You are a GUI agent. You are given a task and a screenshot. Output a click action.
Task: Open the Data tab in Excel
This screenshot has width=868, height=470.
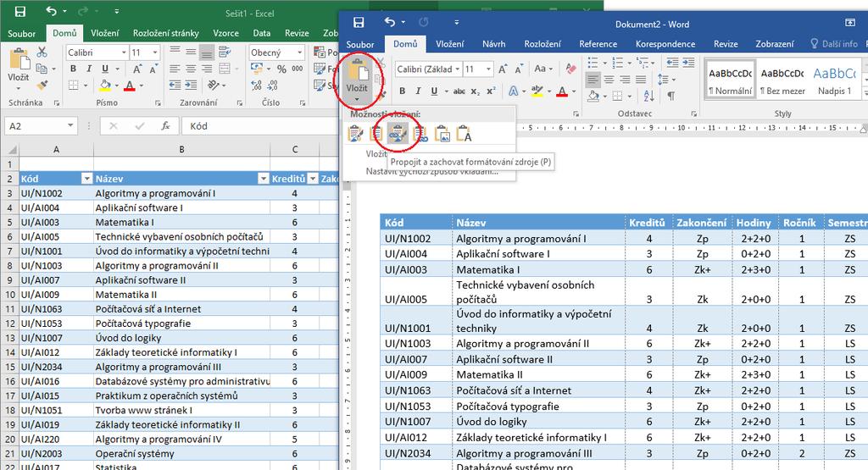coord(262,33)
